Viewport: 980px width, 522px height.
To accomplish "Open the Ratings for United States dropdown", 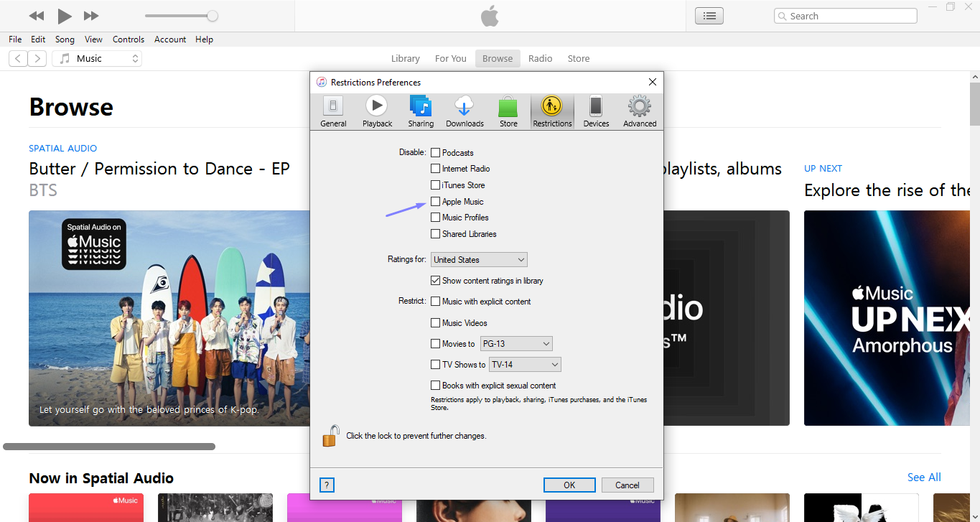I will pos(479,260).
